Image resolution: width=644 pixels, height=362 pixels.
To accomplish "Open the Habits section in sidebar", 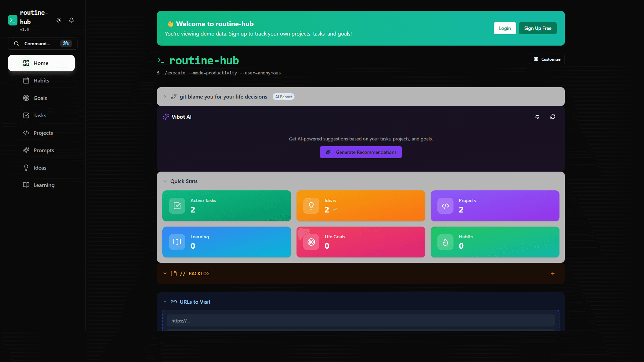I will click(x=41, y=80).
